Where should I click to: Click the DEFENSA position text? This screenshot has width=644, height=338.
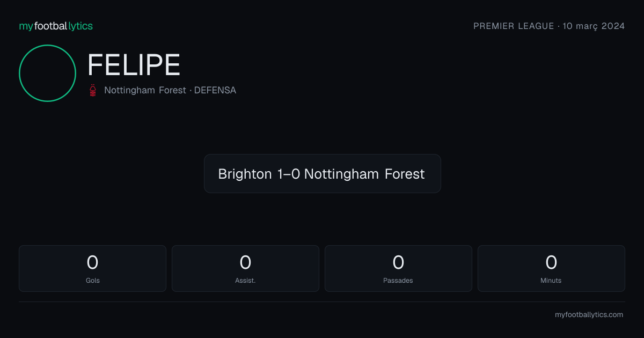tap(215, 90)
